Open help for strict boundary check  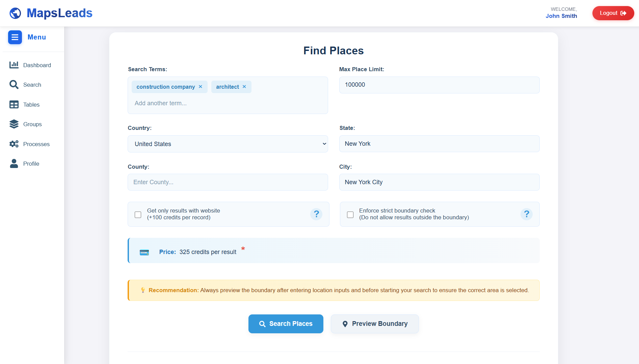[526, 214]
